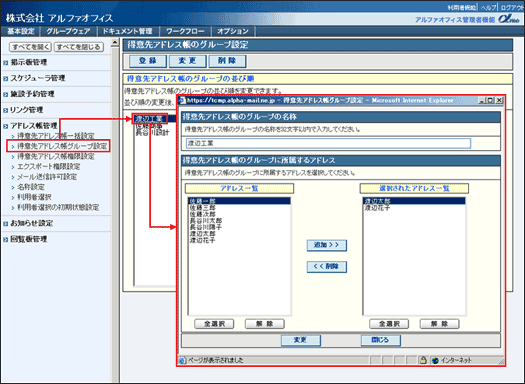Select 渡辺太郎 in the 選択されたアドレス一覧 list

[414, 201]
